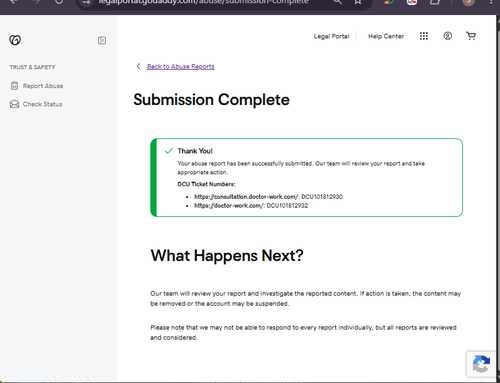
Task: Click the paragraph starting Our team will review
Action: pyautogui.click(x=306, y=298)
